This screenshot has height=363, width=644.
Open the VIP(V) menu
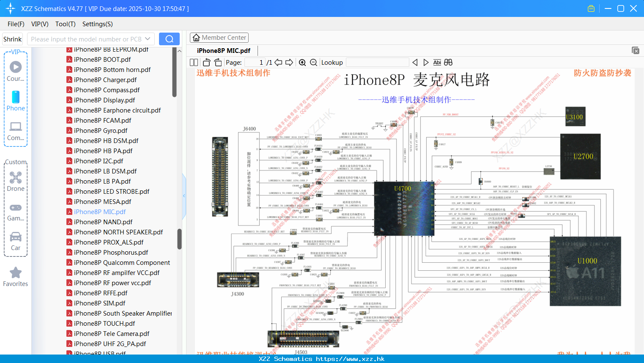point(40,24)
